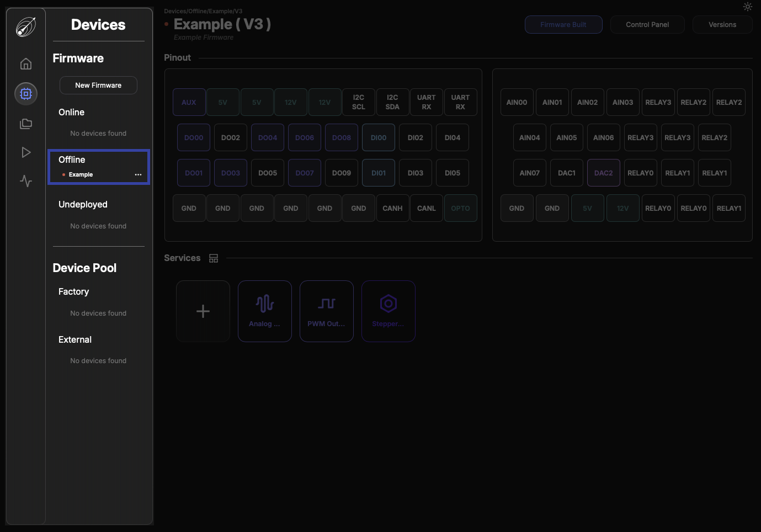Switch to the Versions tab

(722, 25)
